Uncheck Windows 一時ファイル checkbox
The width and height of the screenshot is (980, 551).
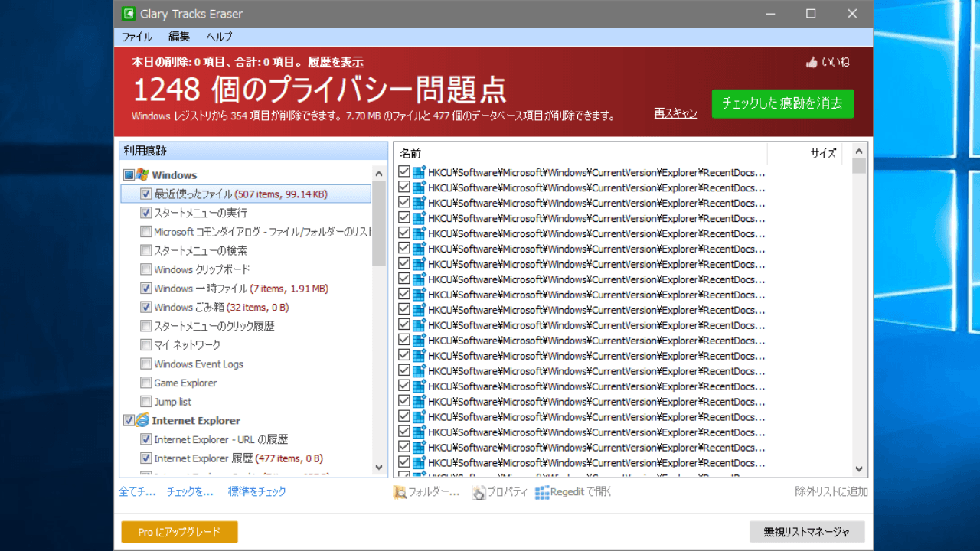coord(146,289)
